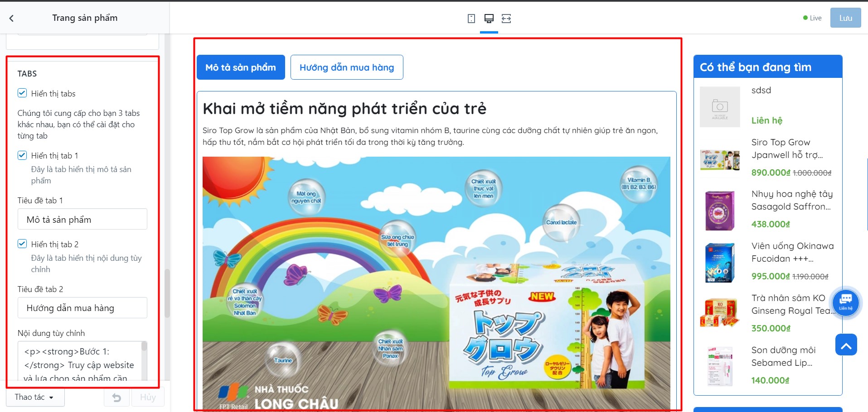Click the 890.000đ price
Viewport: 868px width, 412px height.
click(771, 172)
